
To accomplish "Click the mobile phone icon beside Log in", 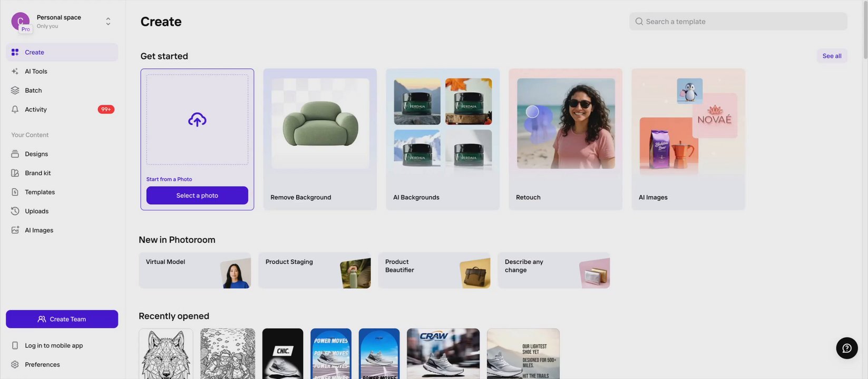I will coord(15,345).
